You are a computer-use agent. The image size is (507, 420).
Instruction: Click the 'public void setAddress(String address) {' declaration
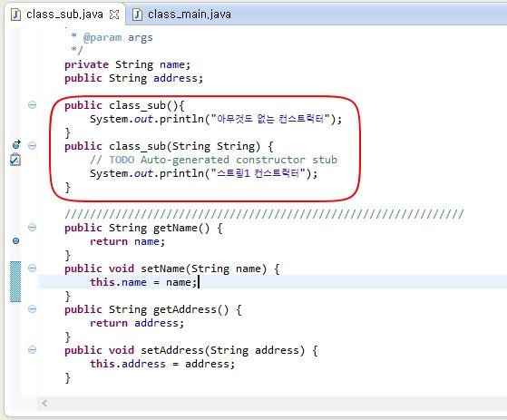point(191,350)
